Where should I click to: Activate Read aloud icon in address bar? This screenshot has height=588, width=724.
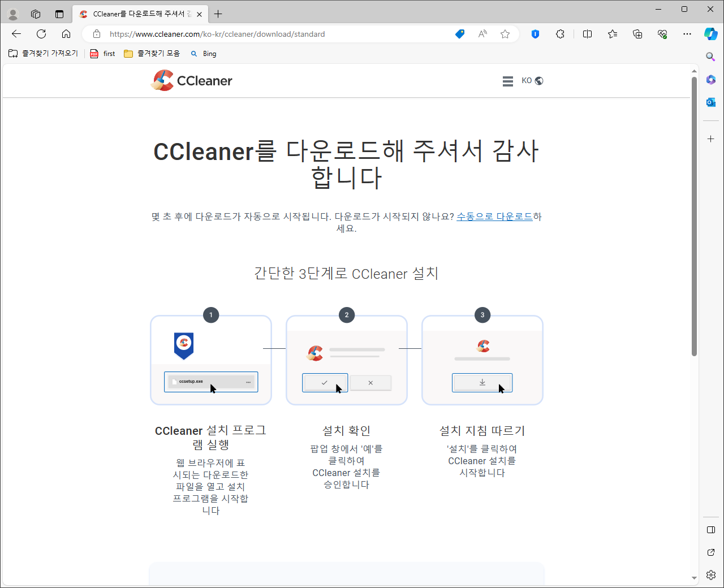482,34
